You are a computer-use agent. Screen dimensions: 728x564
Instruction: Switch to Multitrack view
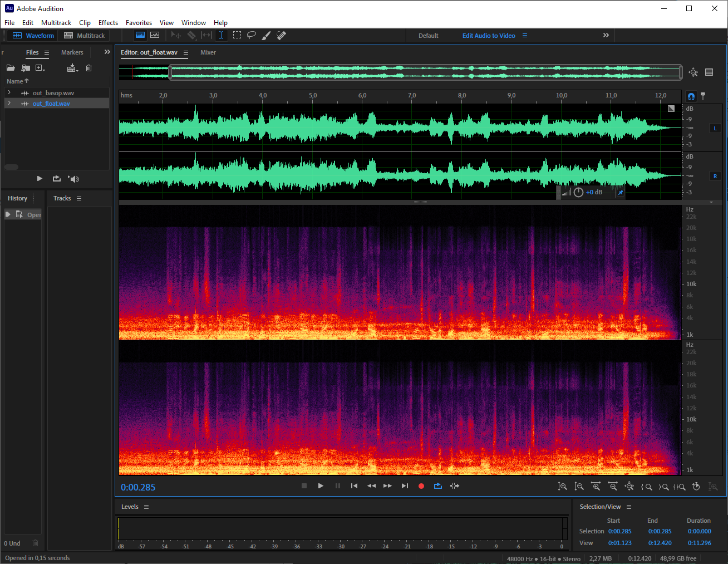click(85, 36)
